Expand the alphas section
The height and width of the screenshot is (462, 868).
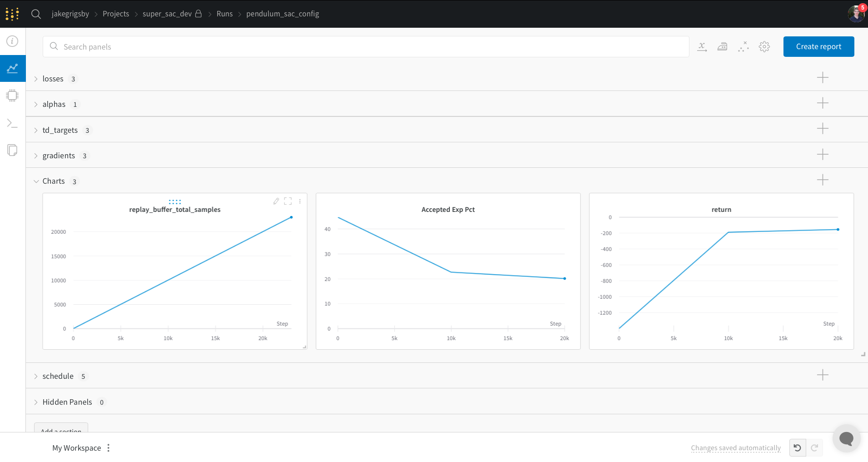pyautogui.click(x=36, y=105)
